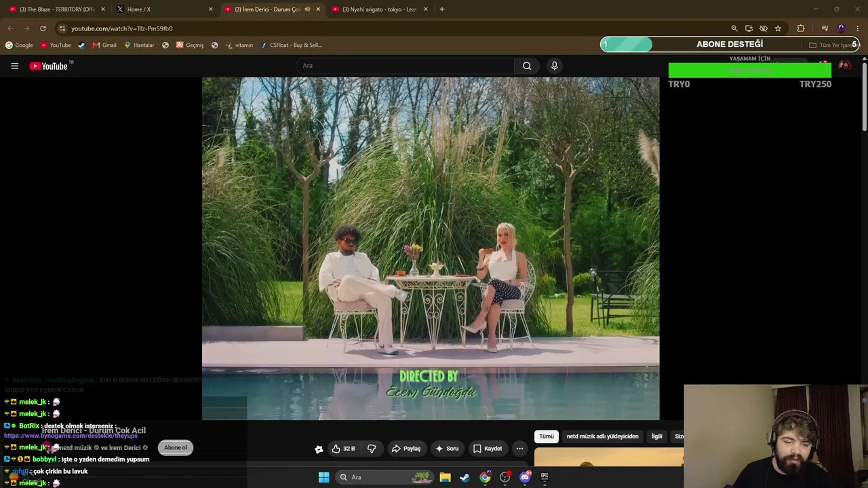The image size is (868, 488).
Task: Ask about the video with Soru
Action: pyautogui.click(x=447, y=449)
